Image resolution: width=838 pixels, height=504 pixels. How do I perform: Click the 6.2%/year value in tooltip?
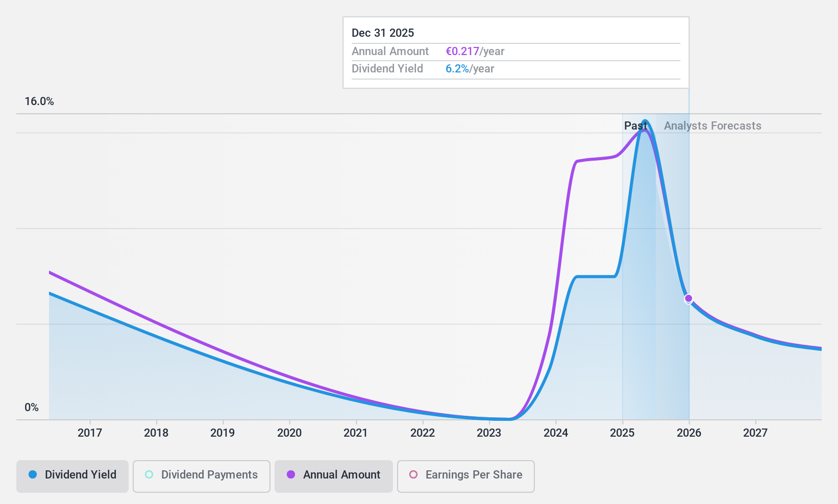470,69
